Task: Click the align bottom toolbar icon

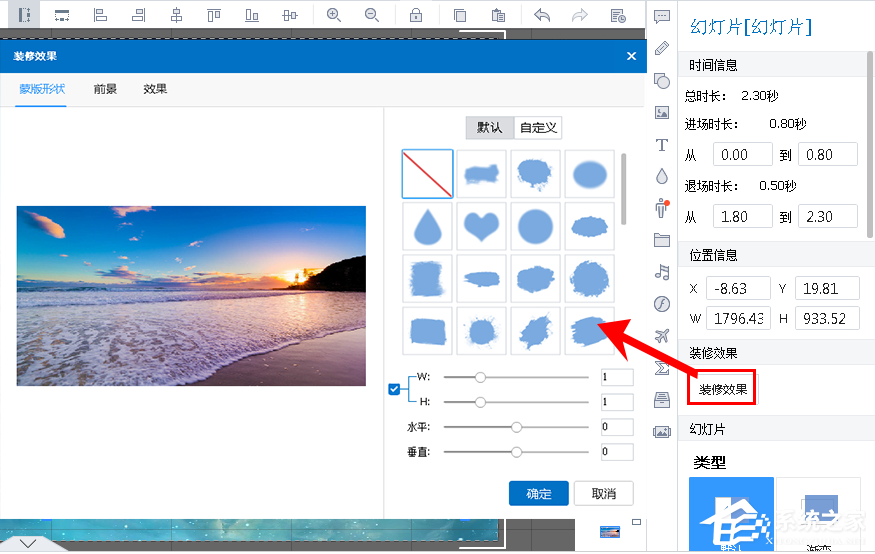Action: point(252,15)
